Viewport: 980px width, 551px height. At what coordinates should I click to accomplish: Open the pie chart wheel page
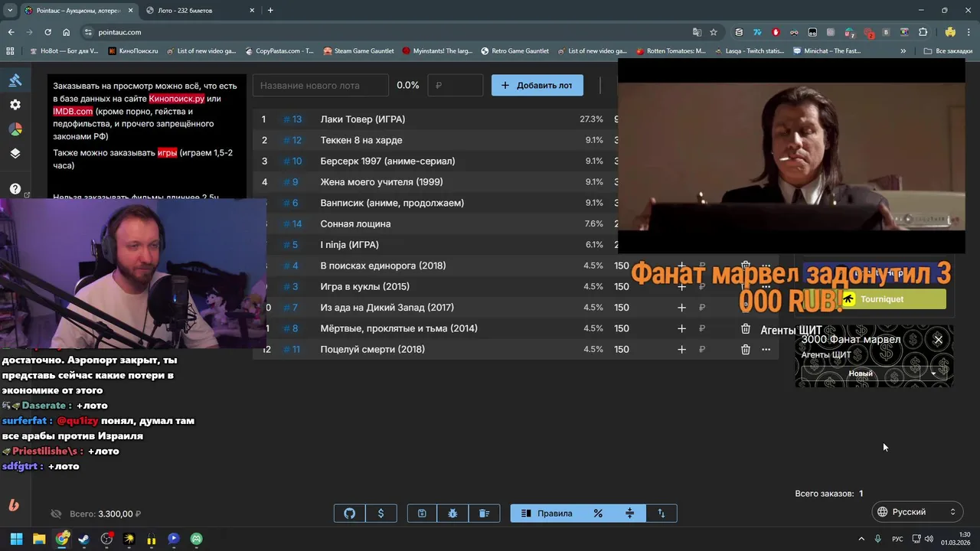tap(15, 129)
